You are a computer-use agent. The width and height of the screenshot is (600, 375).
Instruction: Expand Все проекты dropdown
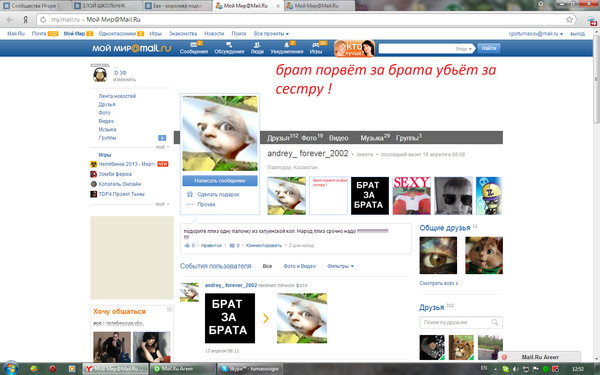(x=271, y=34)
